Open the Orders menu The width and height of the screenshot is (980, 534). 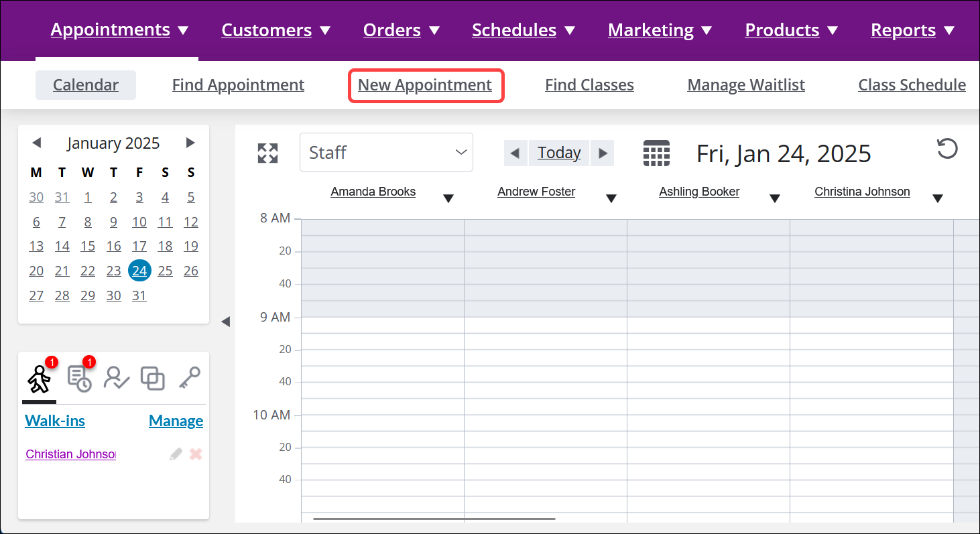point(402,30)
